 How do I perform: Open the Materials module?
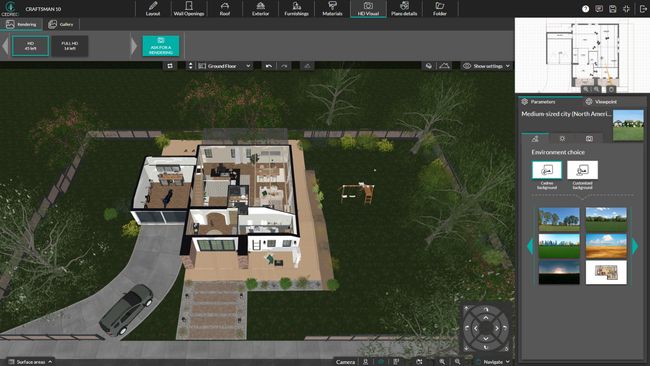[332, 9]
